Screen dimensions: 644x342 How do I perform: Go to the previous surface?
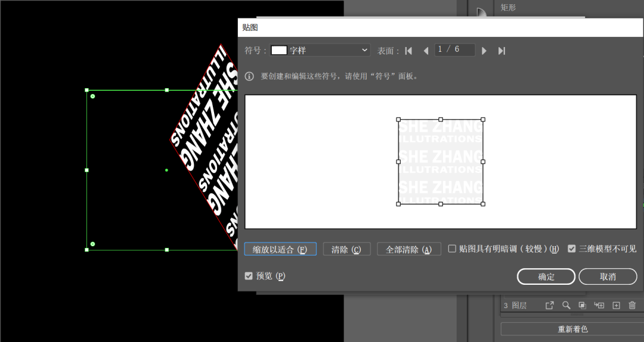tap(426, 51)
